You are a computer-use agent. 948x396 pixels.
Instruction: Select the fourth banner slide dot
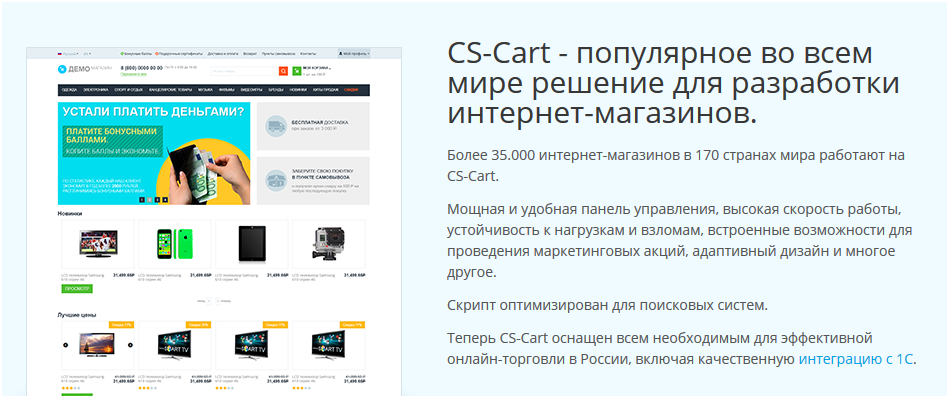point(165,199)
